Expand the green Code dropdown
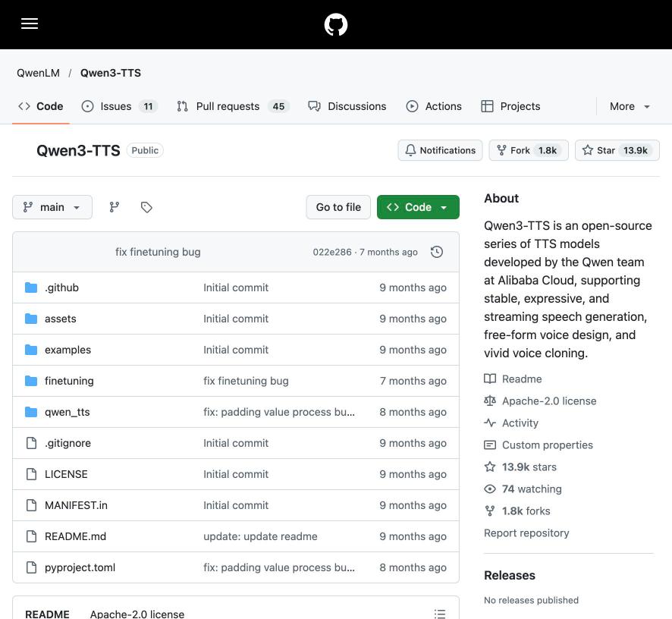 tap(418, 208)
